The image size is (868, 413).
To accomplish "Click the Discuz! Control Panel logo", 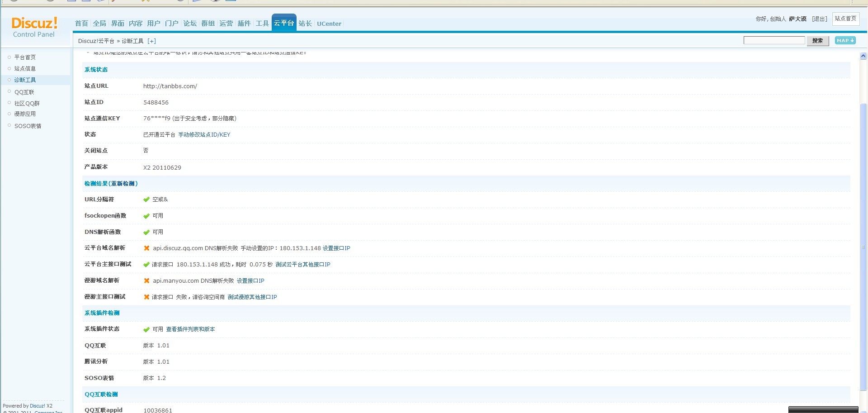I will coord(34,27).
